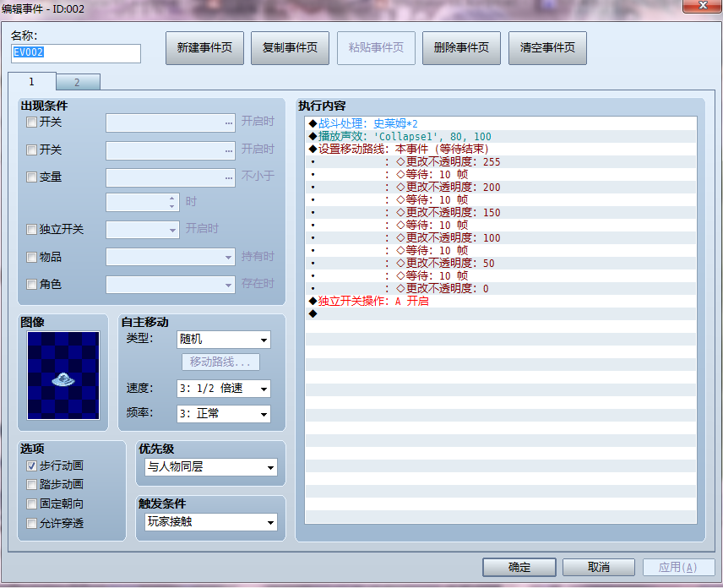The width and height of the screenshot is (723, 588).
Task: Check the 踏步动画 option
Action: [31, 485]
